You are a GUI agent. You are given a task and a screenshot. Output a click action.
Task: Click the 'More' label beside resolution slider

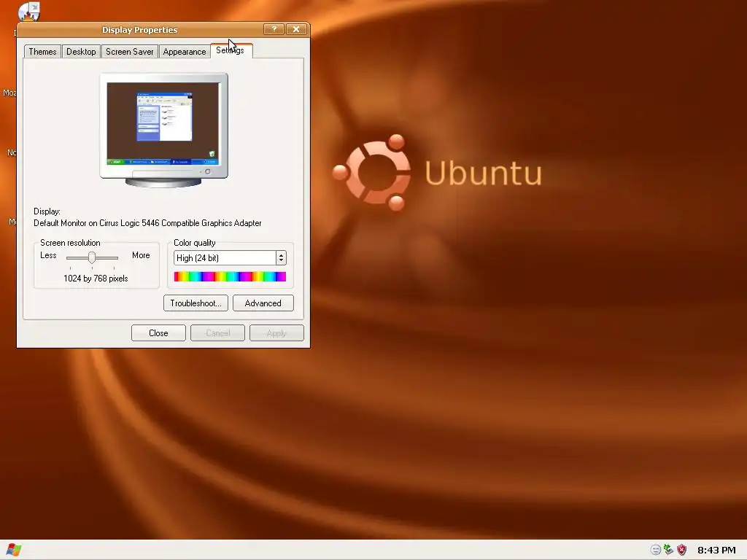(x=141, y=255)
